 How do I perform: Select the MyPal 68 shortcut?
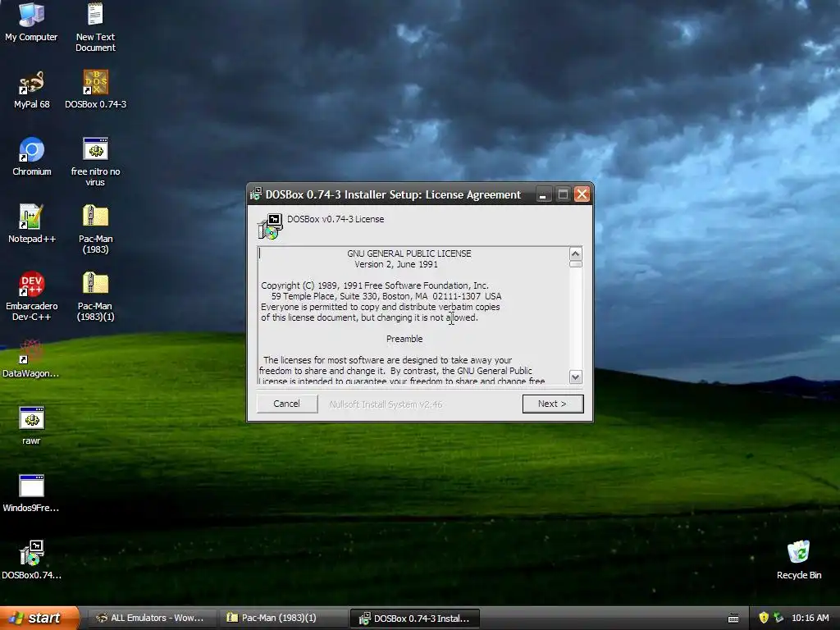(x=31, y=89)
